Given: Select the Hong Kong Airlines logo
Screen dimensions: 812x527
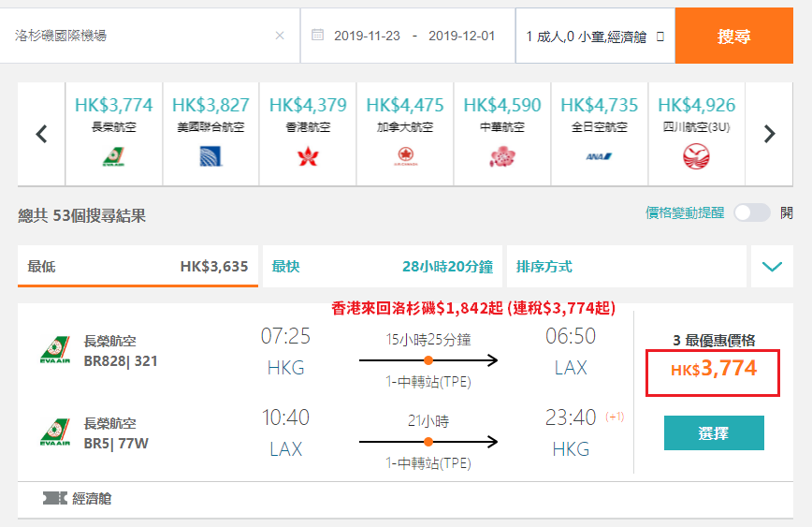Looking at the screenshot, I should 308,156.
